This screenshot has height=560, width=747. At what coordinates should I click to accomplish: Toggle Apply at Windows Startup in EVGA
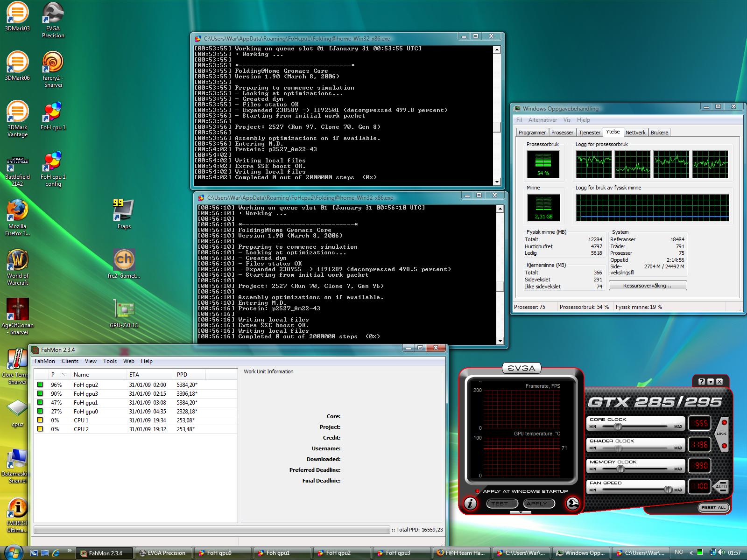(477, 491)
